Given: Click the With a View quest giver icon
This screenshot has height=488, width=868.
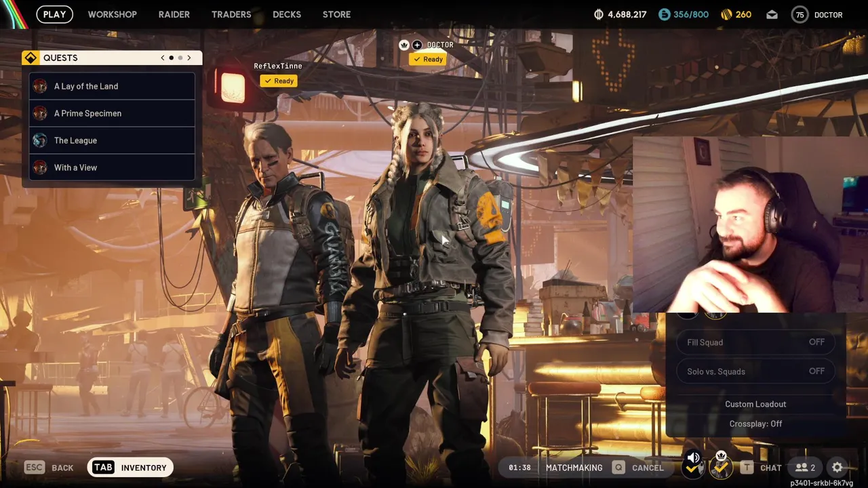Looking at the screenshot, I should [40, 167].
